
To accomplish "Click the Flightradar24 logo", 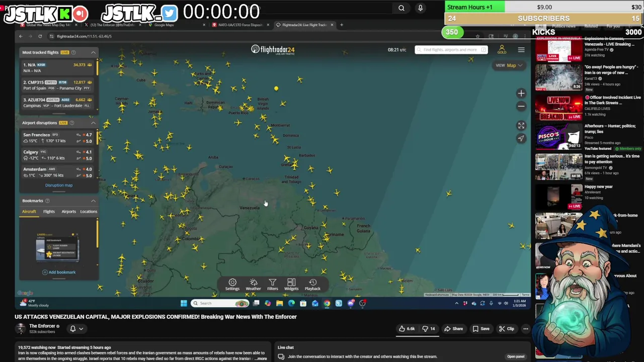I will [x=273, y=49].
